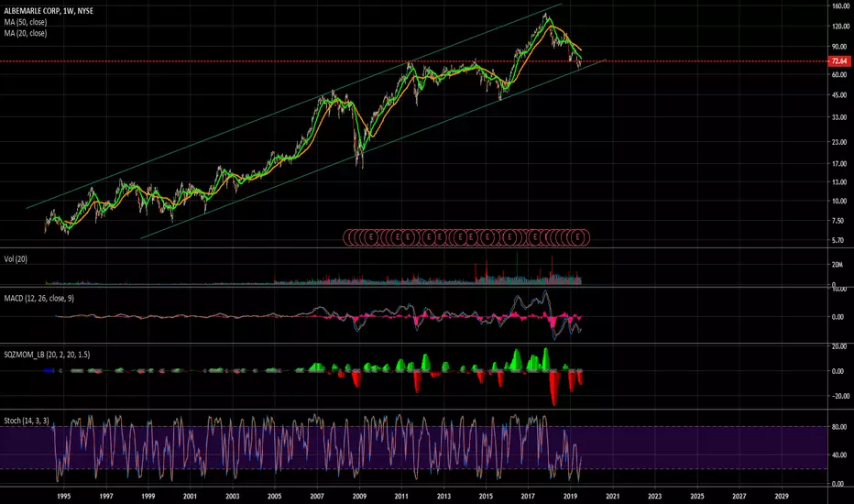The height and width of the screenshot is (504, 854).
Task: Click the 7.50 price axis label
Action: [x=838, y=221]
